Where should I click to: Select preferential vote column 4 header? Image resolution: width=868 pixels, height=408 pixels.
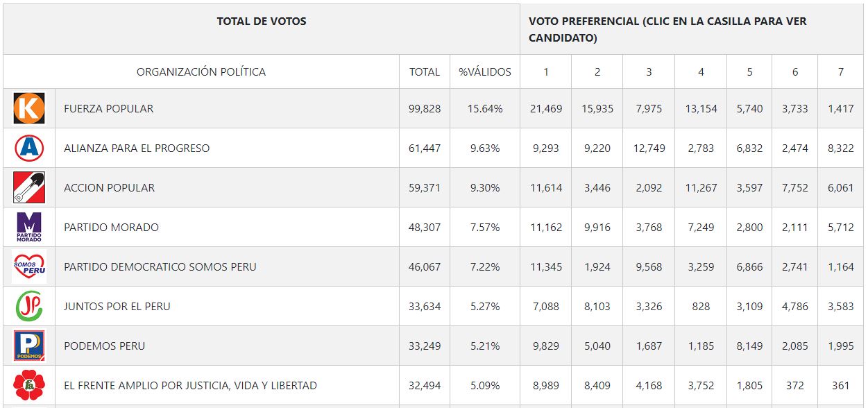(x=701, y=71)
